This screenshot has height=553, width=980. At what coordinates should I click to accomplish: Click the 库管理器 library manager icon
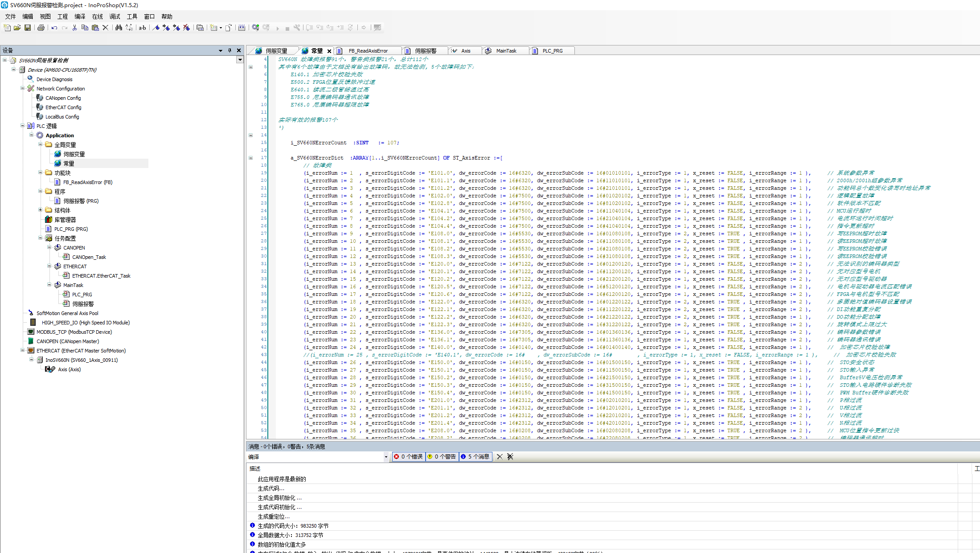click(x=49, y=219)
